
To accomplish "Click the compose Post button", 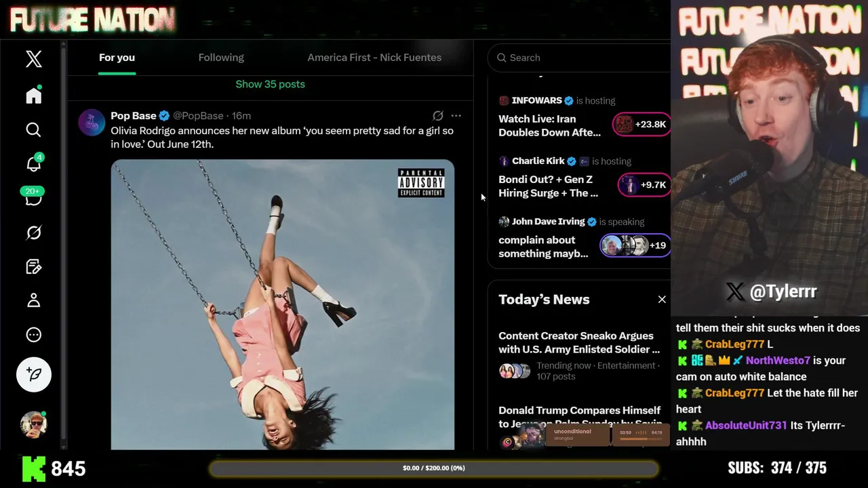I will click(33, 374).
